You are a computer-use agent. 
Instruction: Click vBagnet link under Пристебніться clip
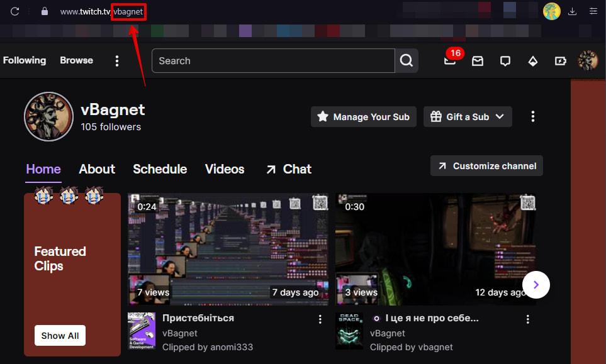point(180,333)
